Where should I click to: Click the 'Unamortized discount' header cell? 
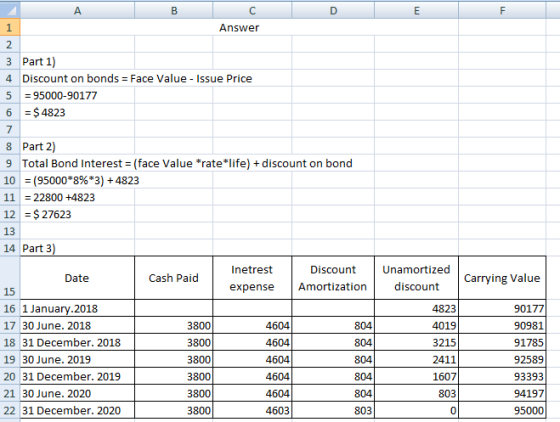416,277
